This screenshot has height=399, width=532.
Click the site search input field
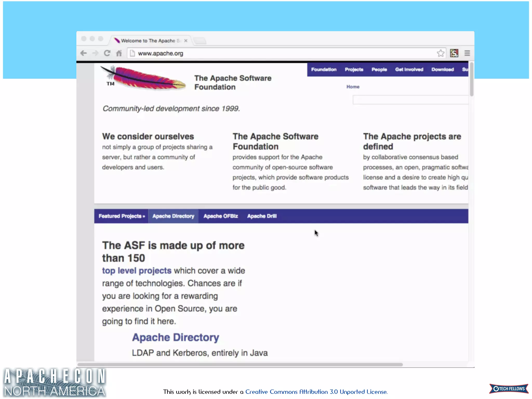tap(410, 100)
